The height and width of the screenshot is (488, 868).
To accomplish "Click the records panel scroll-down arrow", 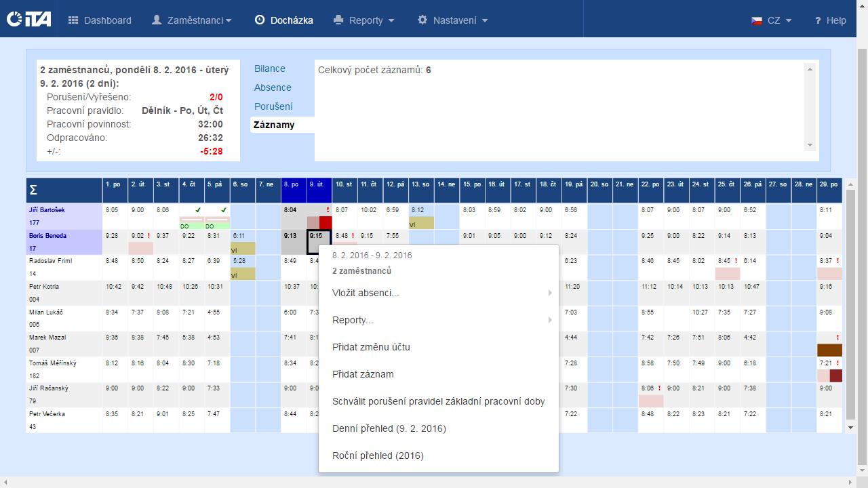I will coord(809,145).
